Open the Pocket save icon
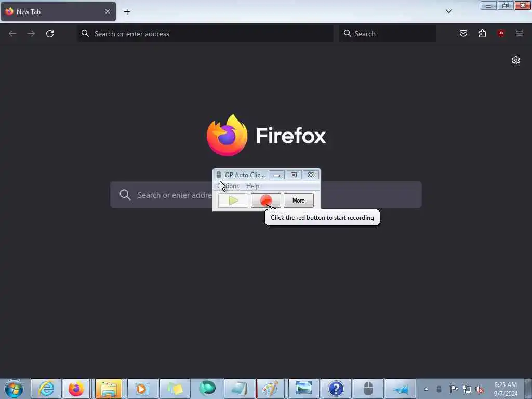 point(463,33)
